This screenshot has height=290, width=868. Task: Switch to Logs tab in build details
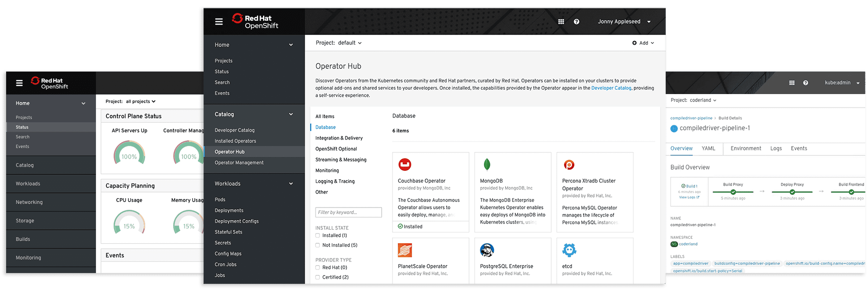click(x=776, y=148)
